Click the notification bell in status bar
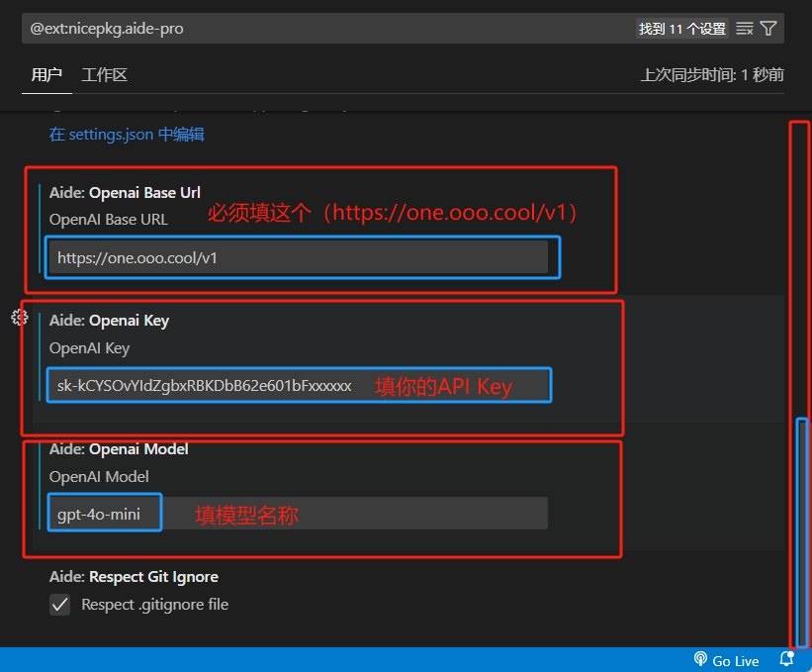812x672 pixels. (x=786, y=659)
